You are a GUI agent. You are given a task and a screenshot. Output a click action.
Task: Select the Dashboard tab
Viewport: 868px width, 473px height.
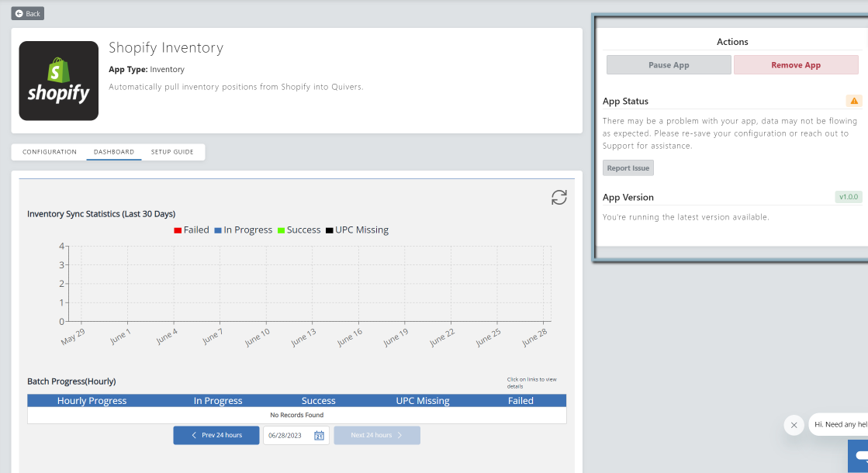coord(113,151)
